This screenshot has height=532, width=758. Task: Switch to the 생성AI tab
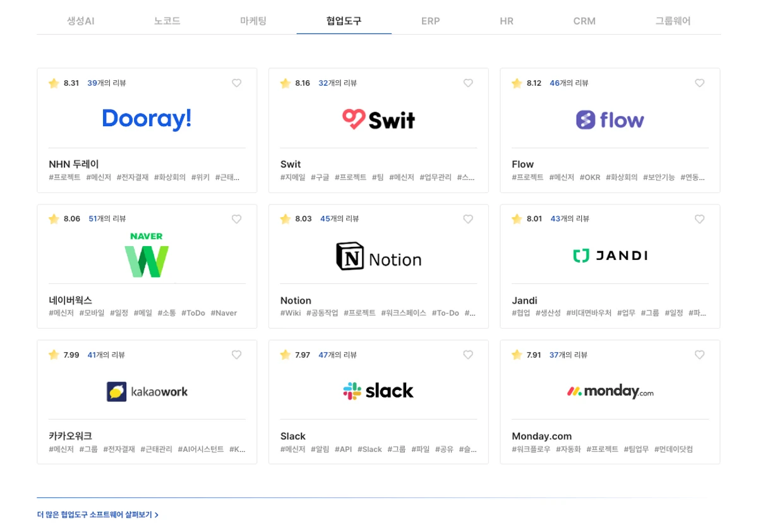(x=81, y=21)
